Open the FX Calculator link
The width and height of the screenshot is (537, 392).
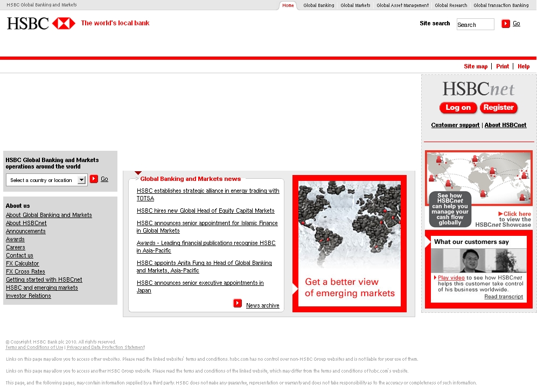coord(22,263)
